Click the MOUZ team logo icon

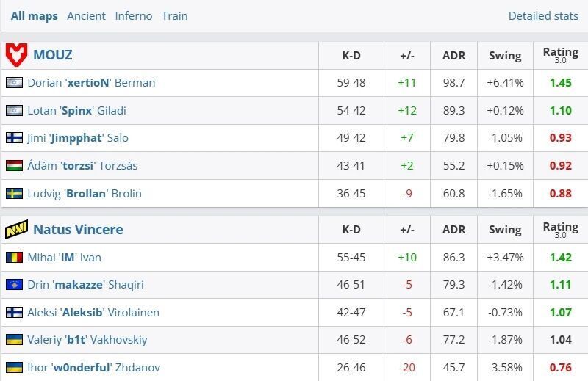(x=16, y=55)
